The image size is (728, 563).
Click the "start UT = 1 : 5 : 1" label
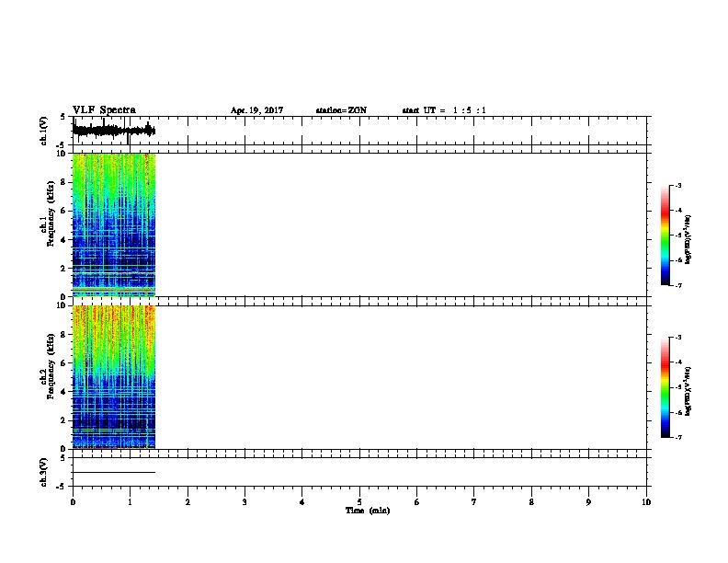click(444, 110)
